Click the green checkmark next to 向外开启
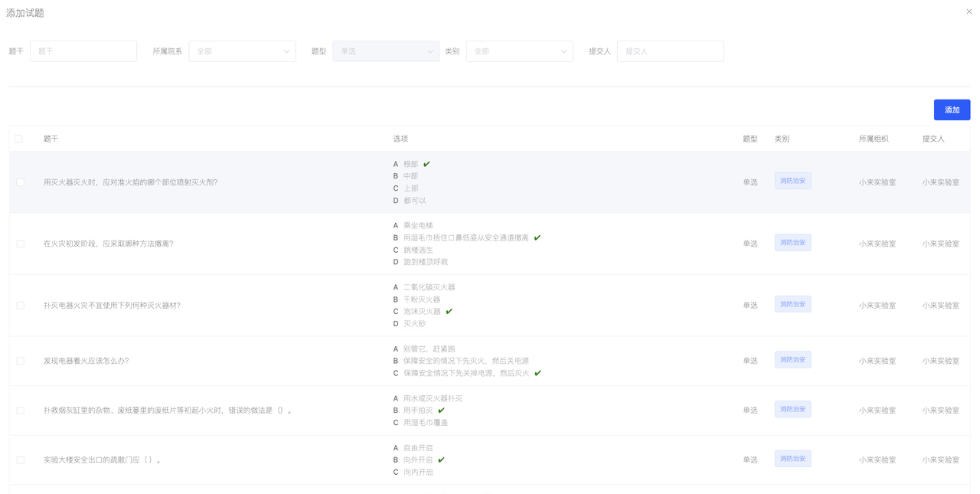This screenshot has height=494, width=980. pyautogui.click(x=441, y=460)
